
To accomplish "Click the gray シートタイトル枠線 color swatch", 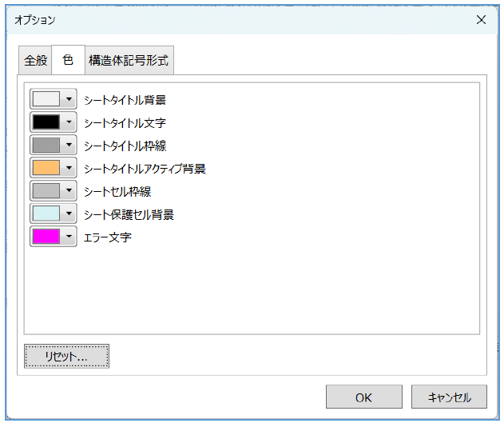I will point(46,145).
